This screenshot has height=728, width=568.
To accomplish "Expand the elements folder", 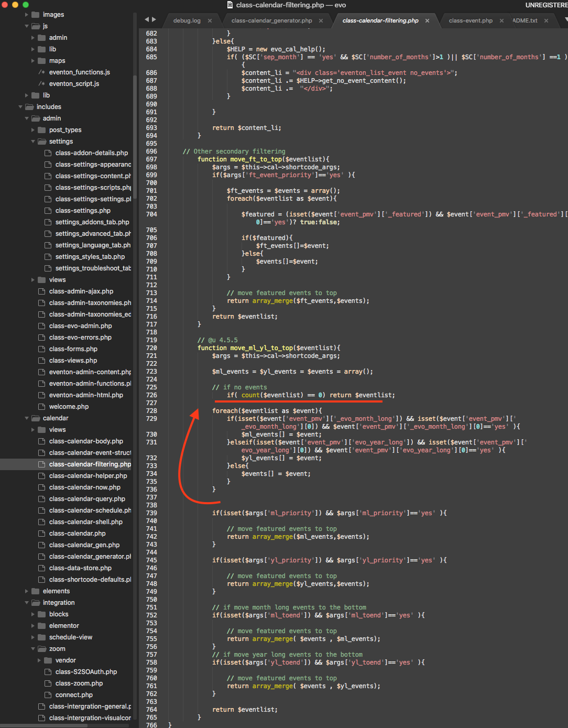I will point(27,591).
